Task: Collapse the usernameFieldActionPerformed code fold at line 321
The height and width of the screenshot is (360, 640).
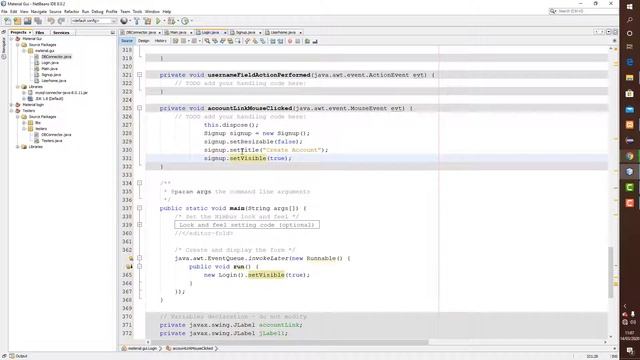Action: tap(140, 75)
